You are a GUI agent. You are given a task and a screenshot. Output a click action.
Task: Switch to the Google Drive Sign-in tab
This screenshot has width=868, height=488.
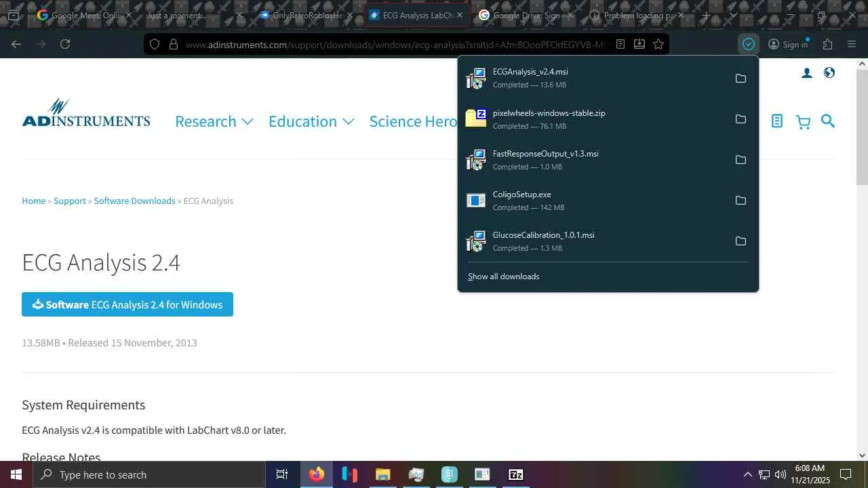526,15
